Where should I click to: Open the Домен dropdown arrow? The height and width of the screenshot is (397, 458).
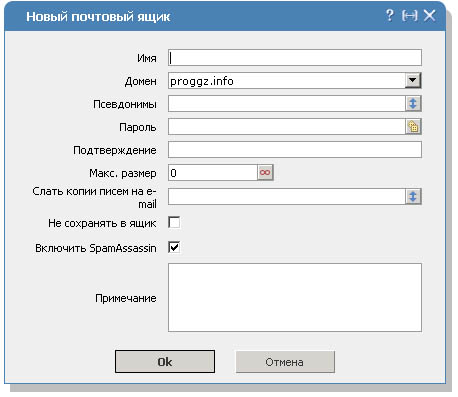413,81
